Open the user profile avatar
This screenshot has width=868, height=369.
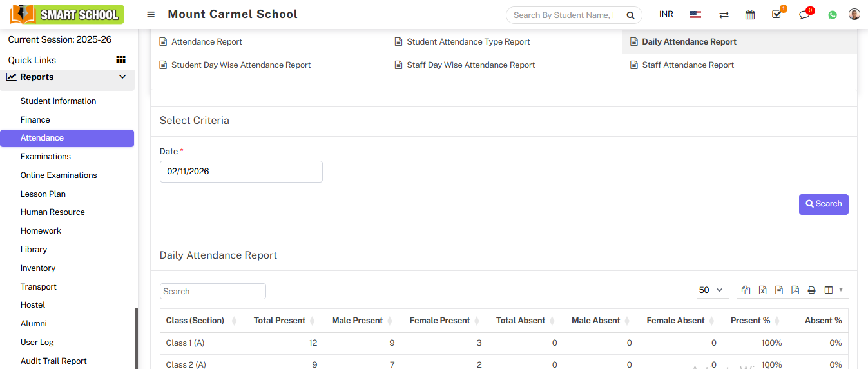pyautogui.click(x=854, y=14)
